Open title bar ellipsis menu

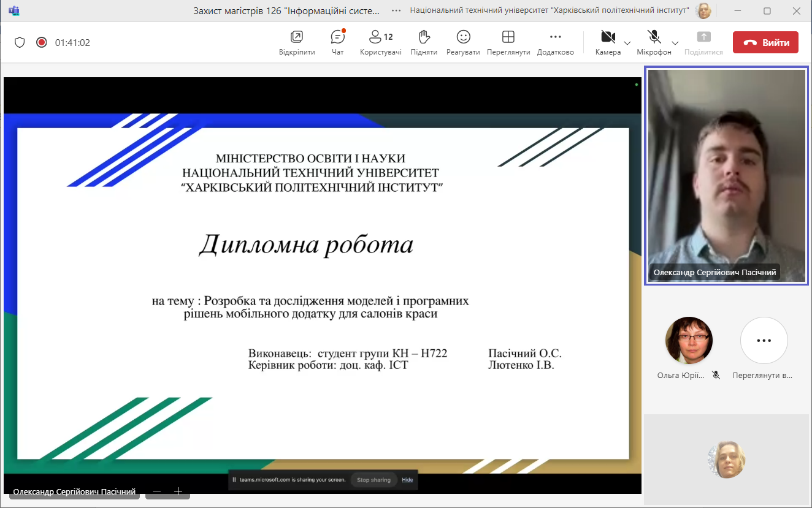(x=397, y=10)
